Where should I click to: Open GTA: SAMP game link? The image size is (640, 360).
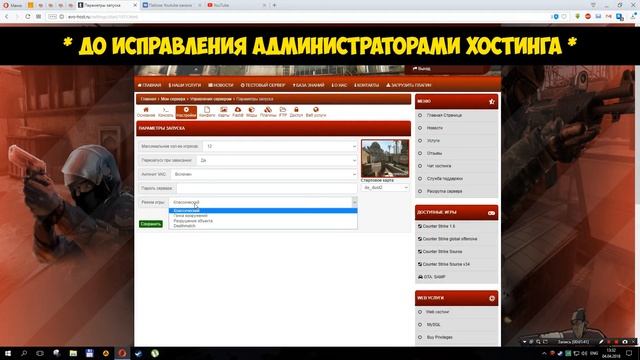pos(434,277)
